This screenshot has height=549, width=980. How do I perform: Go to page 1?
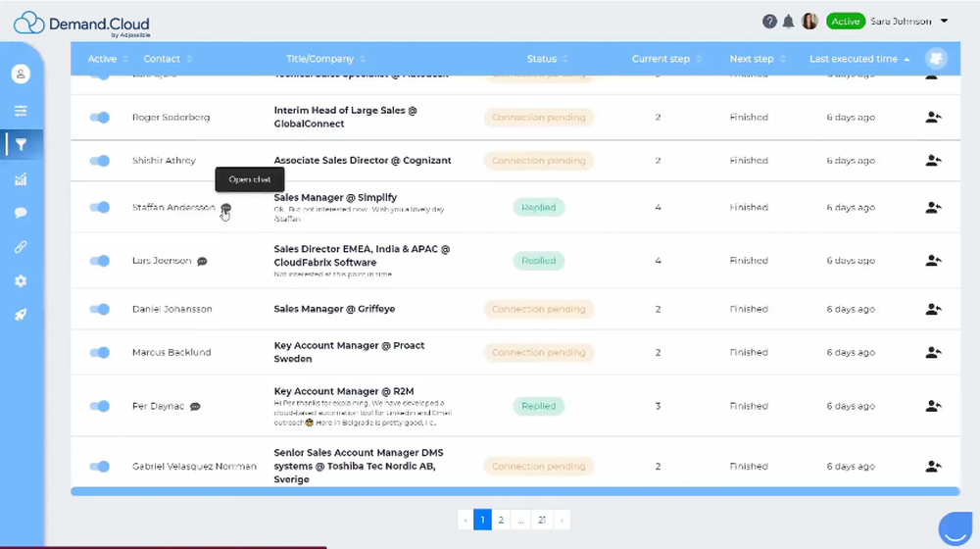click(x=482, y=520)
